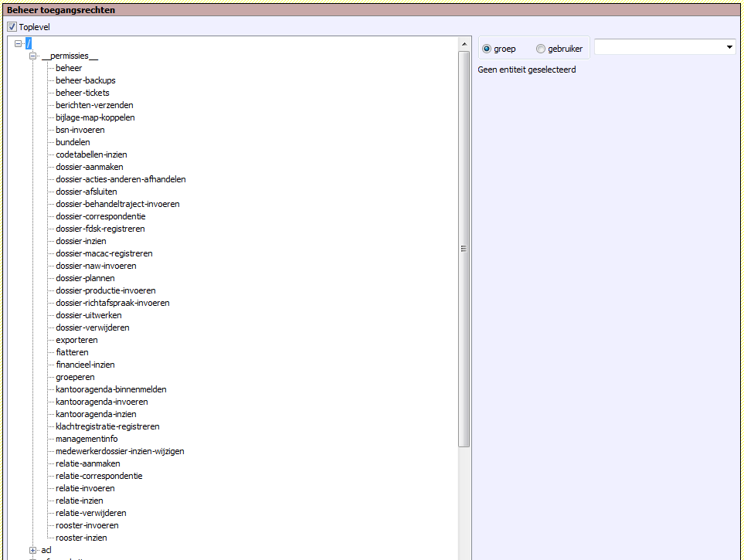
Task: Open the entity selection dropdown
Action: click(730, 47)
